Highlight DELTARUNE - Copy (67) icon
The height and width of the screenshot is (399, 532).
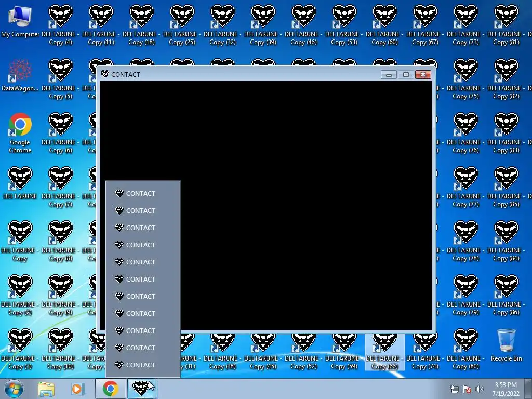pos(425,25)
